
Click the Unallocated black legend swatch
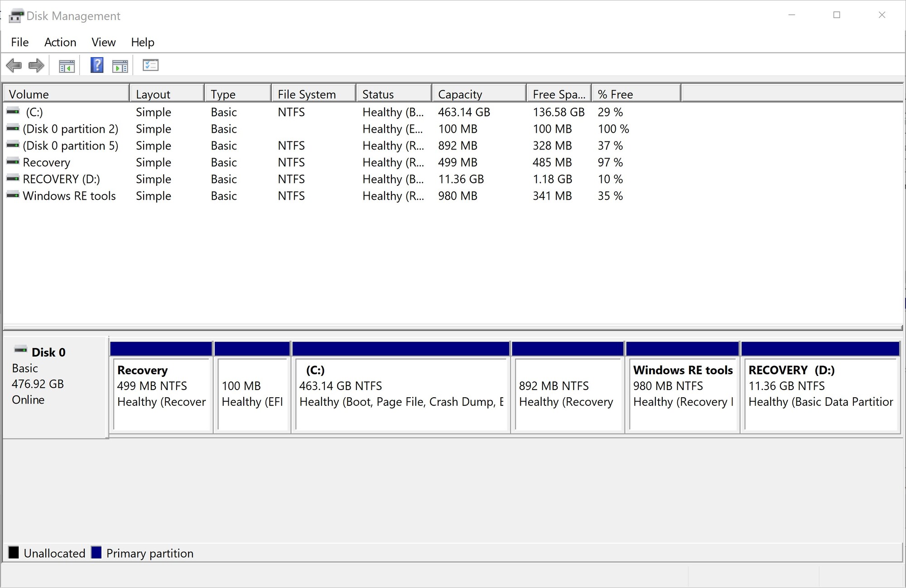coord(14,553)
